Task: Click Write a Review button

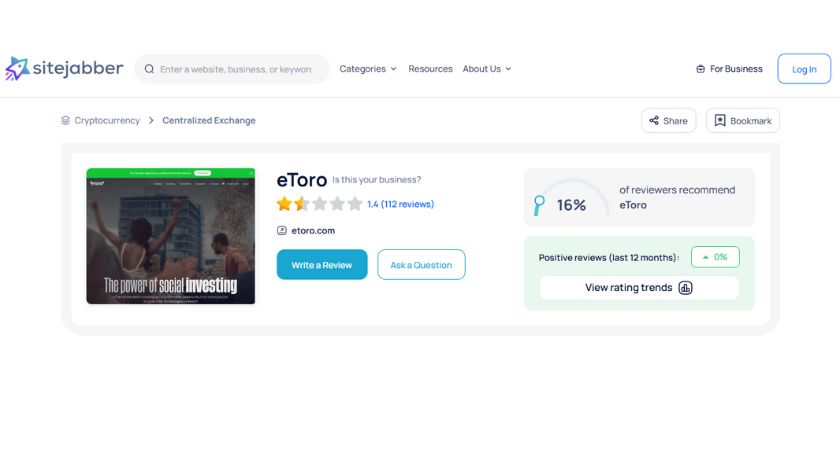Action: pyautogui.click(x=322, y=265)
